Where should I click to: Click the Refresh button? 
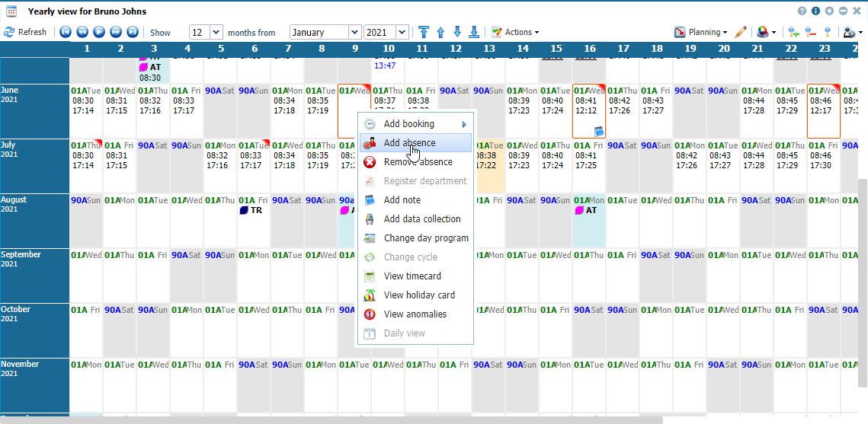25,32
